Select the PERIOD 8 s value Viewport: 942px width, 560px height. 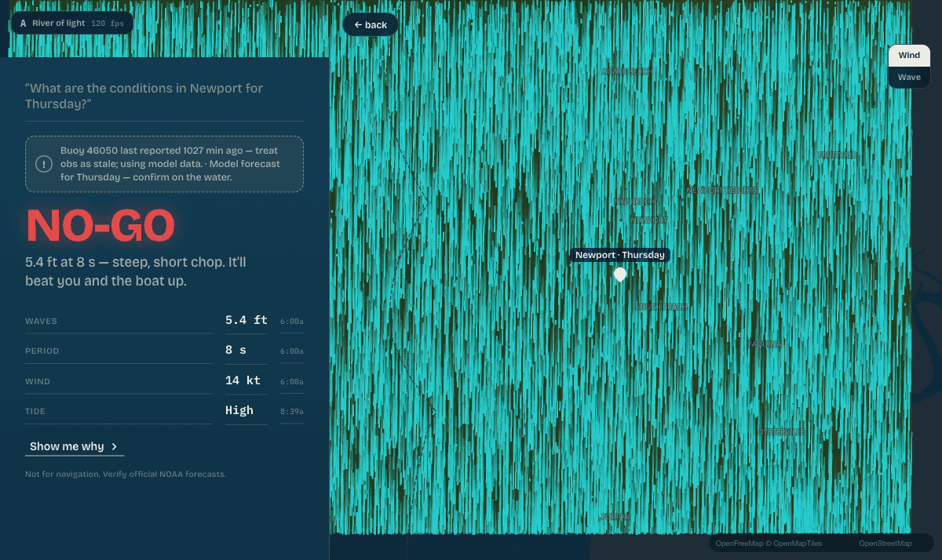(x=235, y=350)
